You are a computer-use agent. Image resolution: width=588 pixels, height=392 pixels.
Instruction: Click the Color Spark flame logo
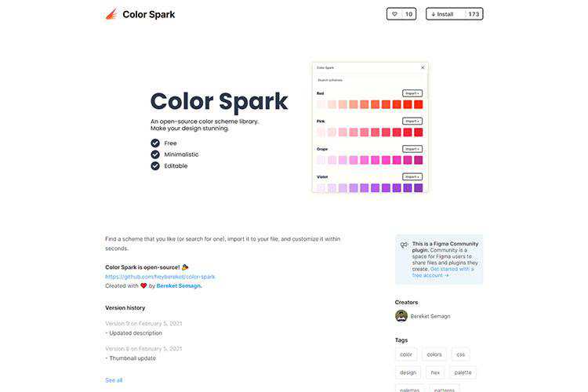coord(111,13)
